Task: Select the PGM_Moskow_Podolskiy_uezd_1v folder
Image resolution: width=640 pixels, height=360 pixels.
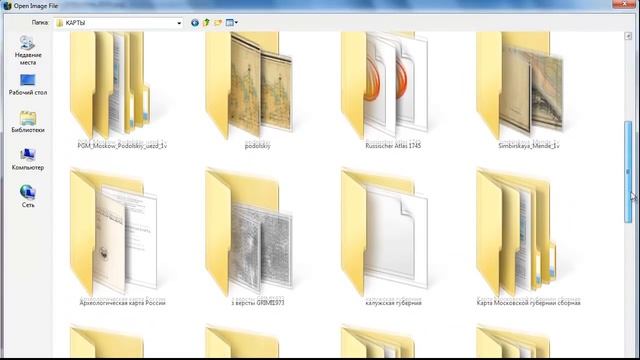Action: 122,91
